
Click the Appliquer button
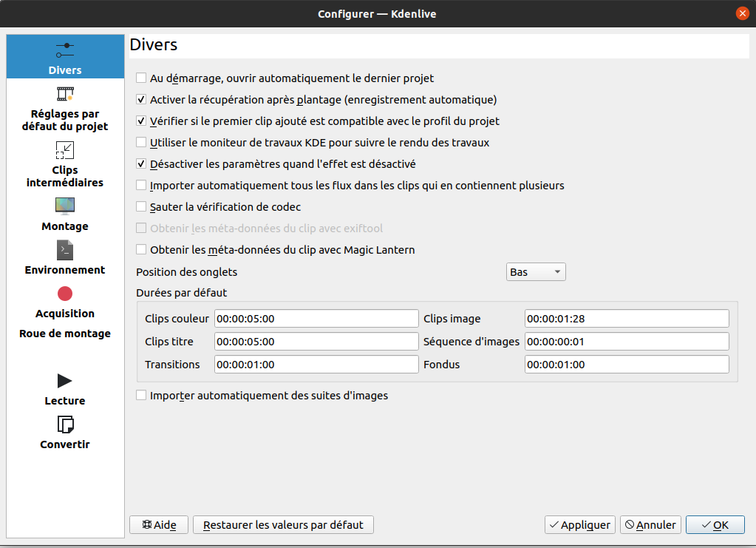(580, 524)
